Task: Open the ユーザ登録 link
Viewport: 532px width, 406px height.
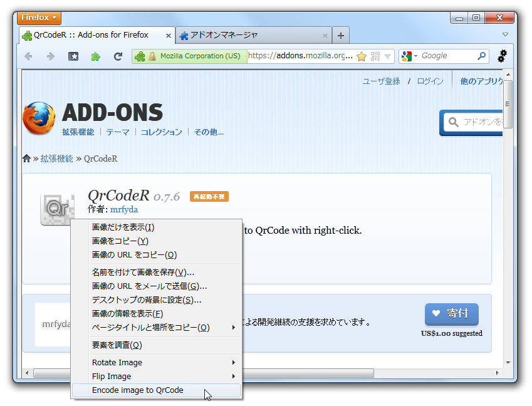Action: tap(381, 81)
